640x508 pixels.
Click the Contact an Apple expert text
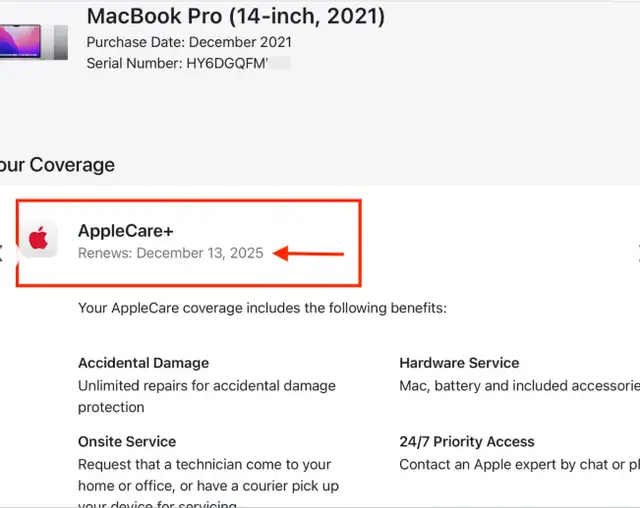click(x=520, y=464)
